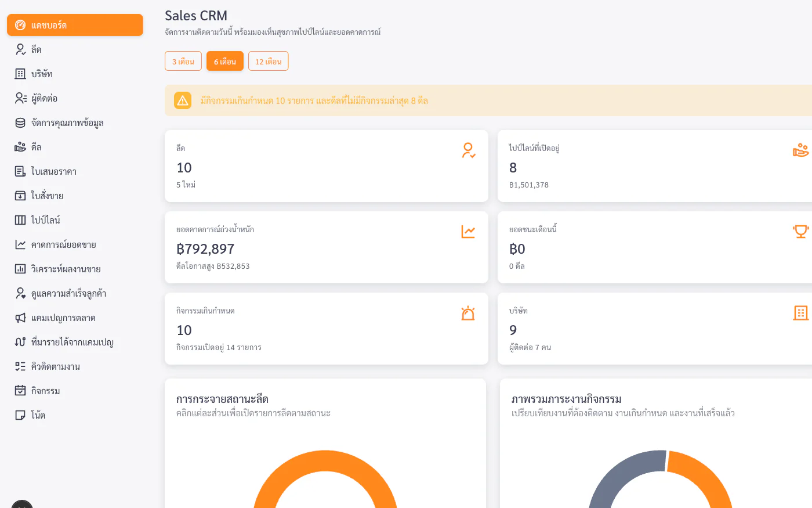The width and height of the screenshot is (812, 508).
Task: Click the warning triangle icon in alert banner
Action: click(183, 100)
